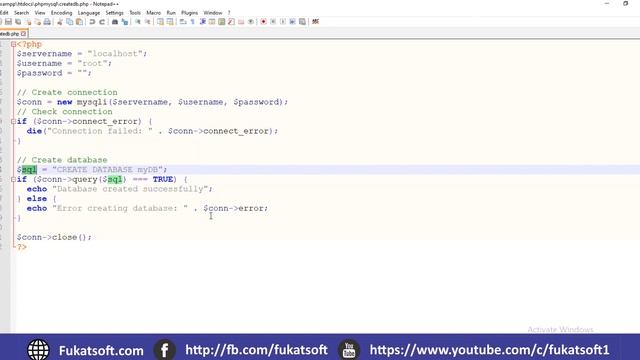Open the Replace toolbar icon
This screenshot has width=640, height=360.
(x=124, y=22)
